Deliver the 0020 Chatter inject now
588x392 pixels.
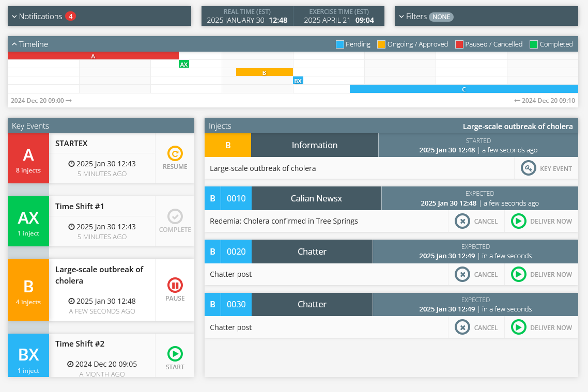pyautogui.click(x=518, y=274)
